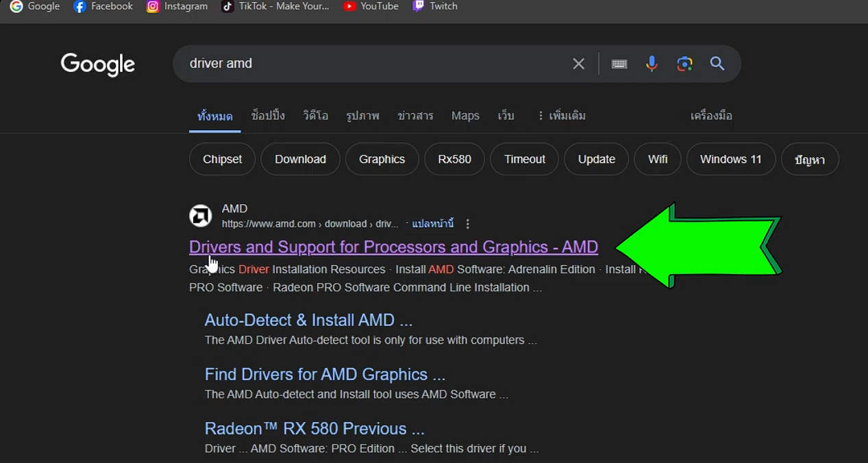
Task: Select the Chipset filter chip
Action: click(x=222, y=159)
